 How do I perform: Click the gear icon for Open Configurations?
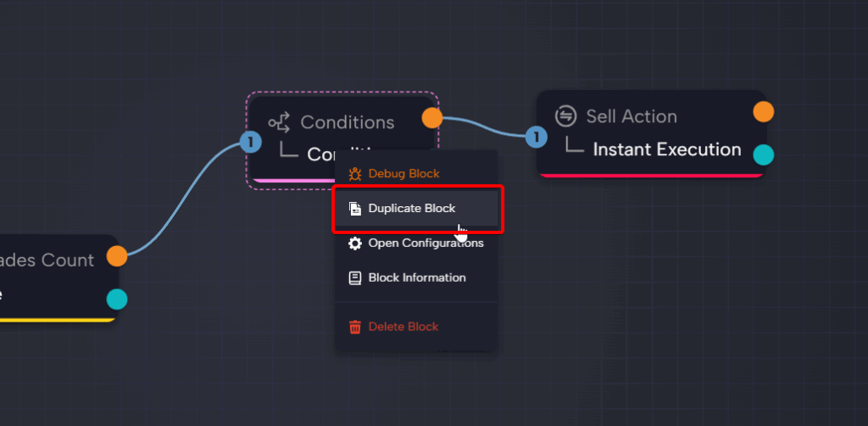pos(355,244)
